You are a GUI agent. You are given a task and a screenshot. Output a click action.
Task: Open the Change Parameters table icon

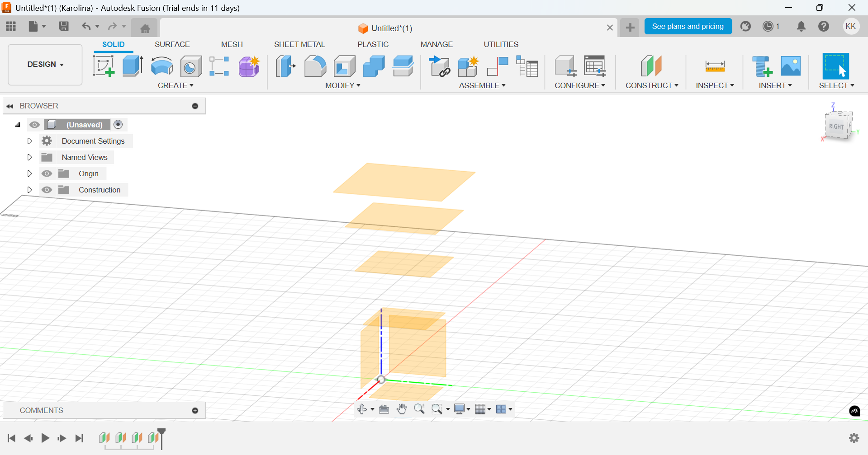coord(595,66)
